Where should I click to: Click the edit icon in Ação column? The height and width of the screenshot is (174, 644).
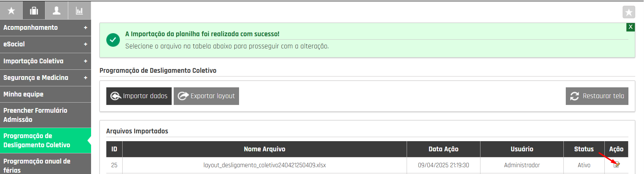617,165
